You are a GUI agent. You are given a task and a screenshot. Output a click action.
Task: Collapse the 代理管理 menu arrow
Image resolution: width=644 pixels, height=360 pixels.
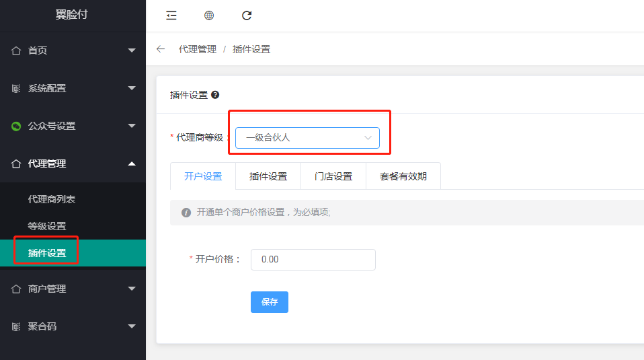coord(132,164)
